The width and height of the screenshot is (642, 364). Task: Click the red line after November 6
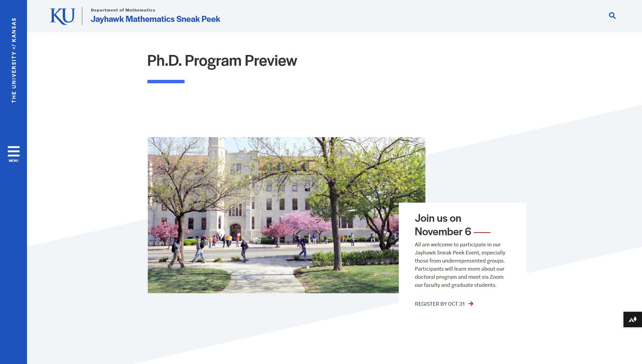[482, 232]
